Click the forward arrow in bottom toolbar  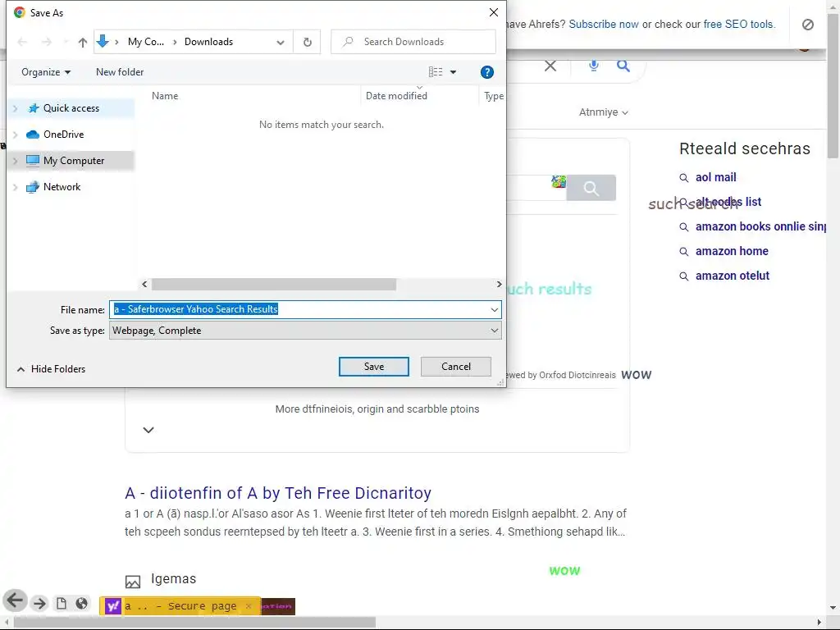(x=39, y=603)
